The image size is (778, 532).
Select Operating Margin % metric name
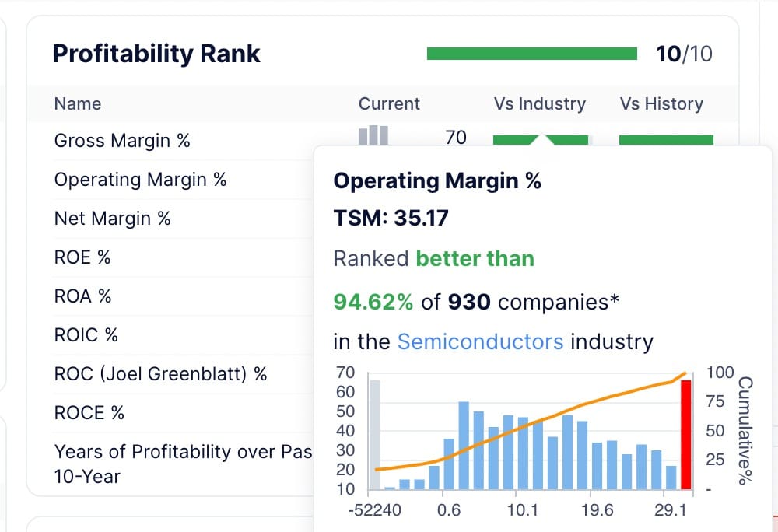[140, 180]
